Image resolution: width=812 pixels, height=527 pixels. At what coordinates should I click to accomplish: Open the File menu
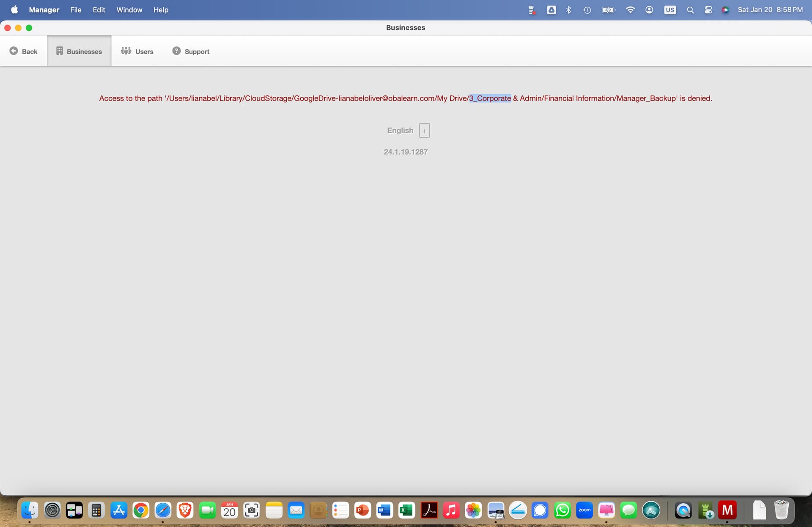[76, 10]
